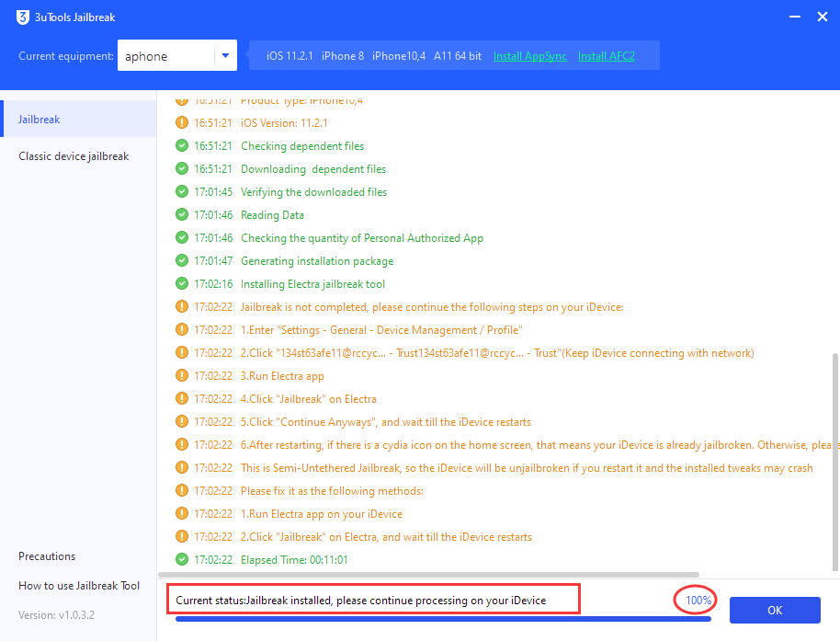Click log line Please fix it as following methods

pyautogui.click(x=332, y=491)
